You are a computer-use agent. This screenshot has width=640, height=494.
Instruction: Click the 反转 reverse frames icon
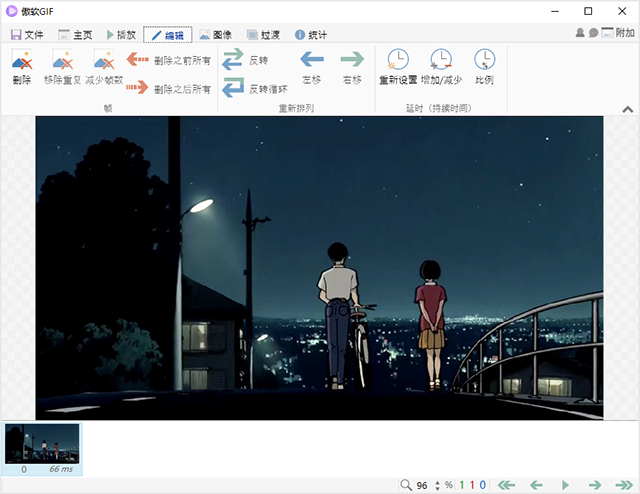233,59
